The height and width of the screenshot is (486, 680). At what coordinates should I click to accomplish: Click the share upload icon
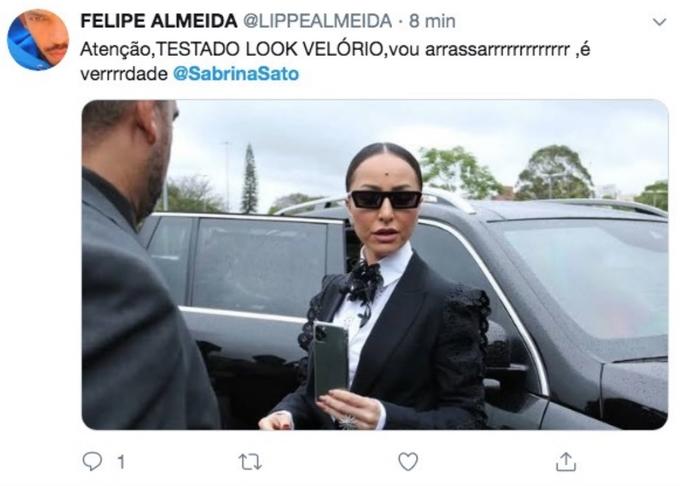click(x=566, y=462)
